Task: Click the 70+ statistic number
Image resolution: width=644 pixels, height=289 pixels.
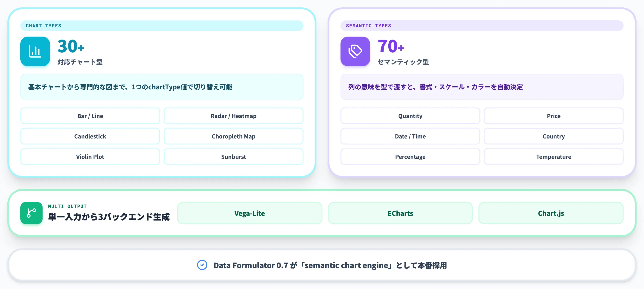Action: (x=391, y=46)
